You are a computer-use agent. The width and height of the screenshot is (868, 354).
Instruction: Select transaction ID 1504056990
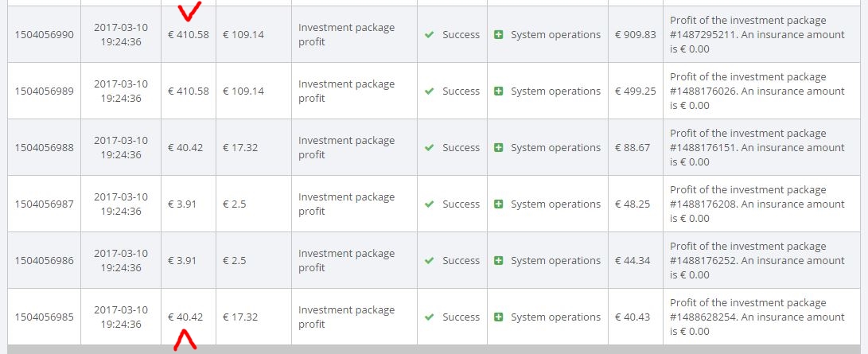[x=44, y=35]
